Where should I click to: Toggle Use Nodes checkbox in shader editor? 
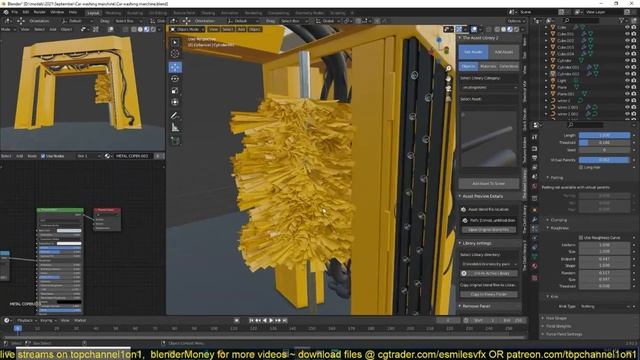(x=43, y=156)
